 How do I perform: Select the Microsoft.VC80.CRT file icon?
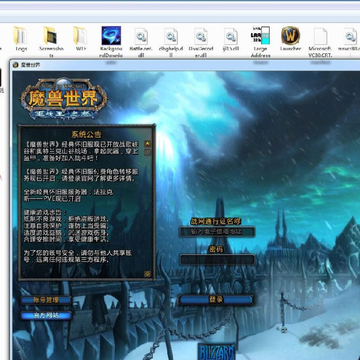(x=321, y=36)
